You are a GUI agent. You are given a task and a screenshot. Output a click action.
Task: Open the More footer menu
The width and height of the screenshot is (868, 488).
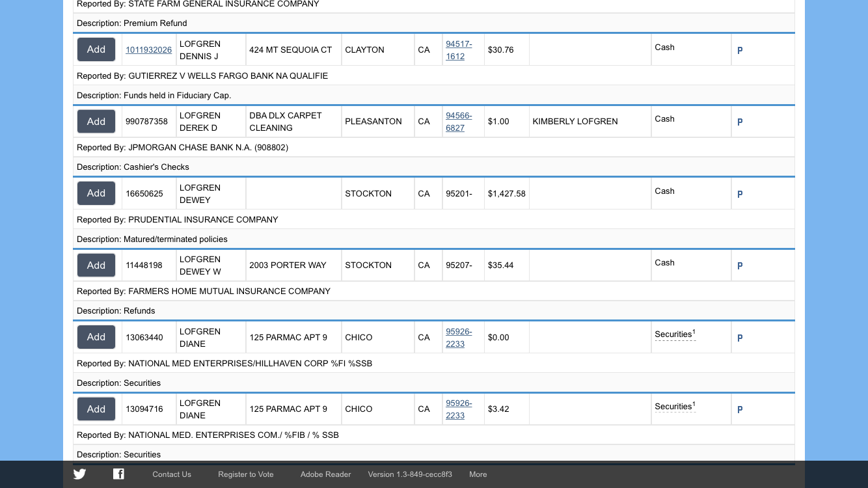click(478, 474)
